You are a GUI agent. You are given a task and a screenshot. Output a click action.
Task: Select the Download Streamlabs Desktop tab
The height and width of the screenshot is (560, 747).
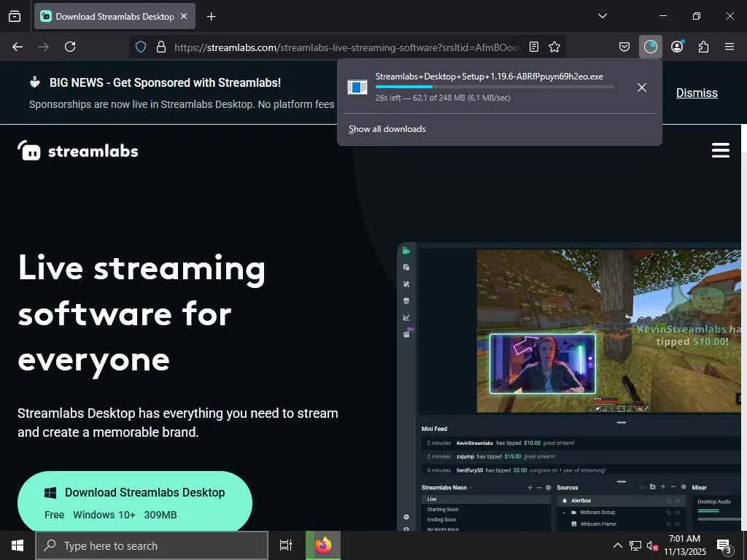pos(115,16)
